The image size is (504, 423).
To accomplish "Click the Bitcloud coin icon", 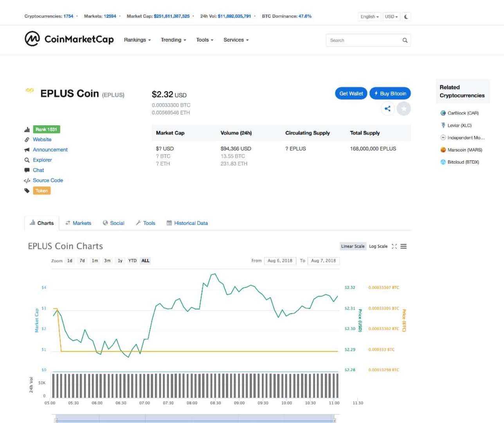I will click(443, 162).
